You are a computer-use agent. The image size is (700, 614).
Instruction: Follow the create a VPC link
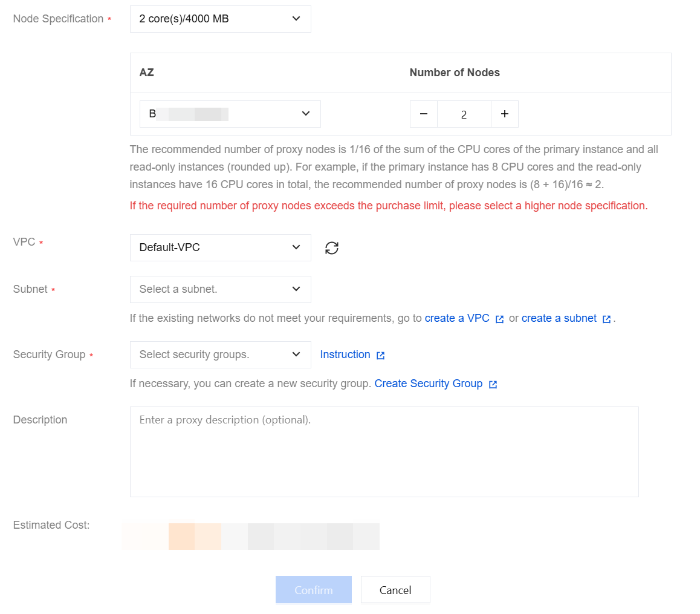[457, 318]
